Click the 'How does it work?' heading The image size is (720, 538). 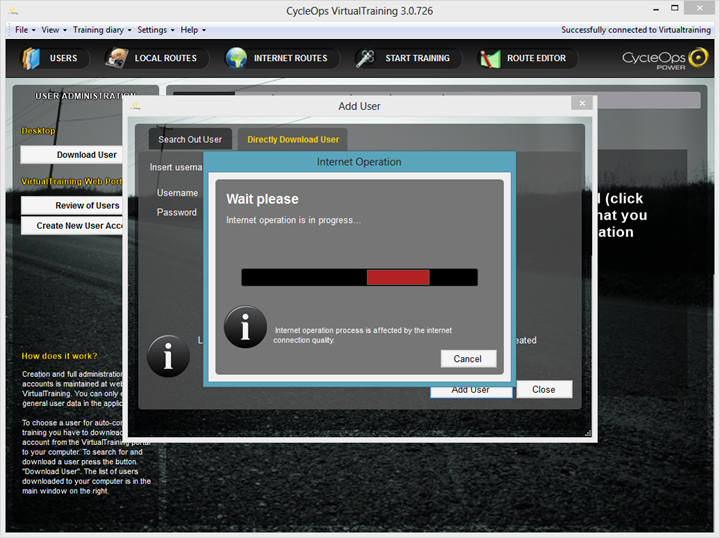point(59,356)
